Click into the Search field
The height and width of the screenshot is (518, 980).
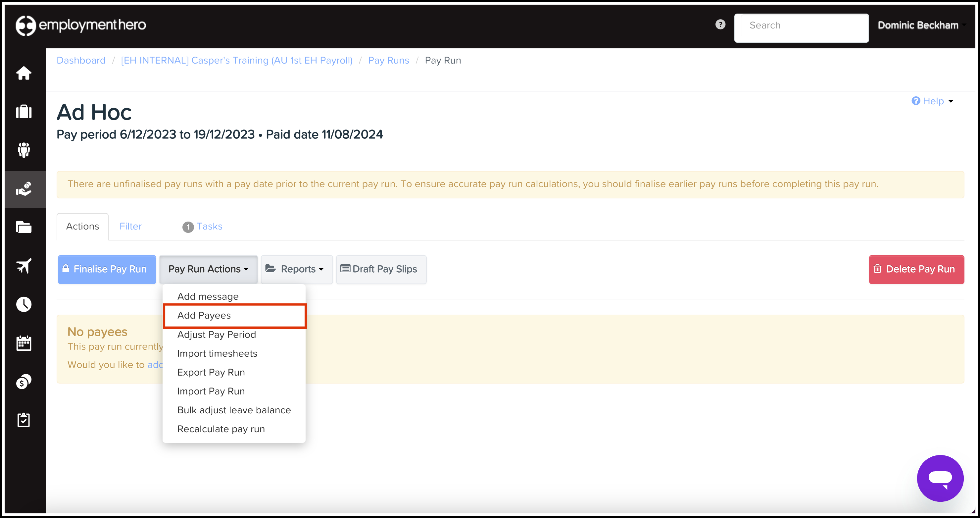tap(801, 26)
